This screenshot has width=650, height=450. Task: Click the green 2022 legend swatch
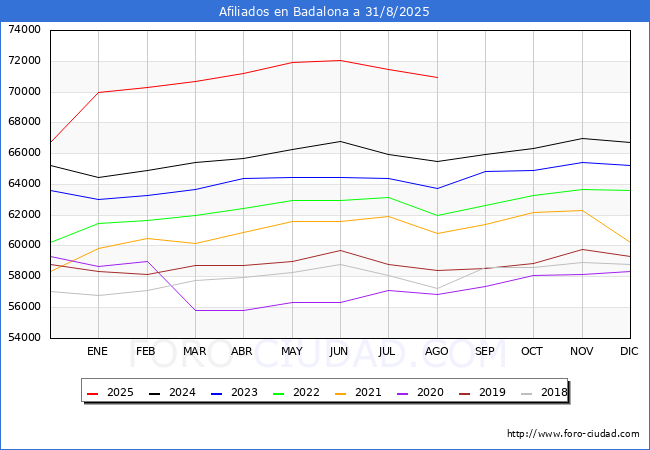click(x=278, y=393)
